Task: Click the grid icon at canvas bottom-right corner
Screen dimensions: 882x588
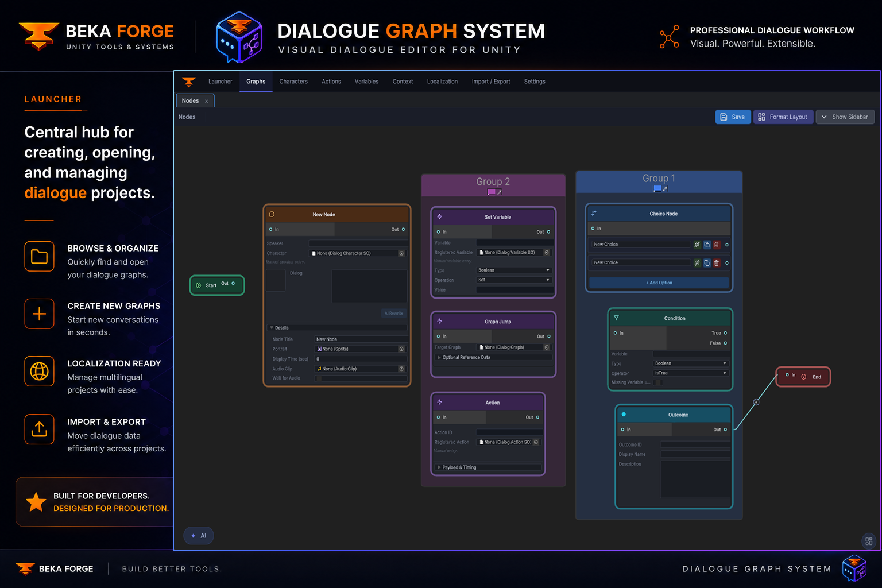Action: (x=869, y=541)
